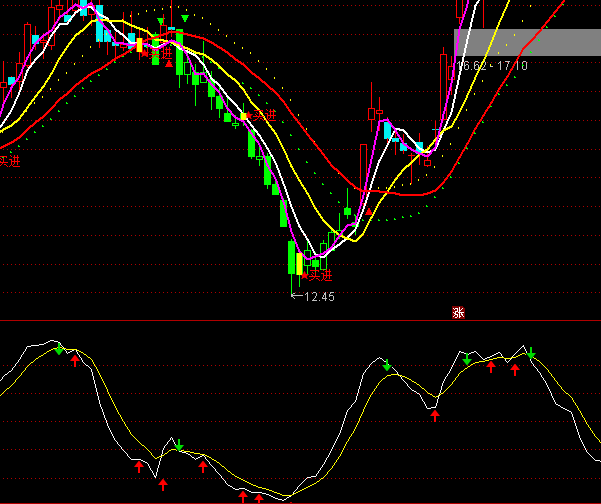
Task: Click right green triangle marker above the first peak
Action: tap(184, 19)
